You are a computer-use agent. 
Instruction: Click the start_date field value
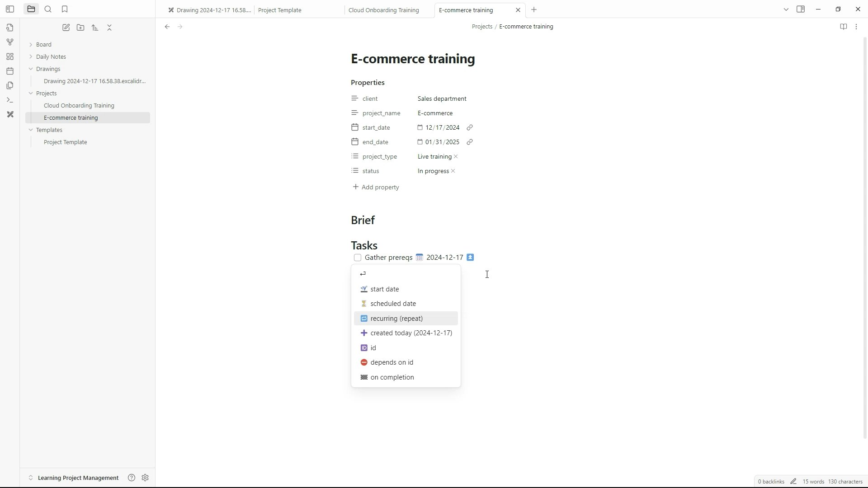tap(442, 127)
